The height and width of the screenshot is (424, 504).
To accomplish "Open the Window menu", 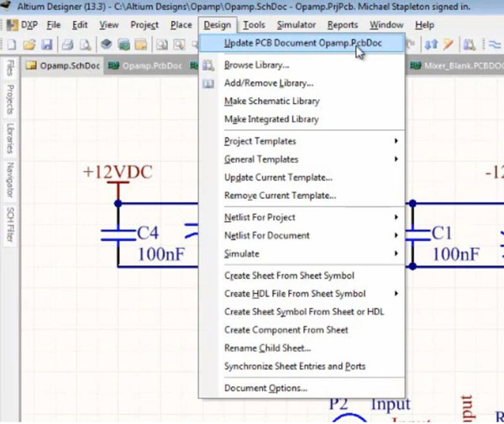I will [x=386, y=25].
